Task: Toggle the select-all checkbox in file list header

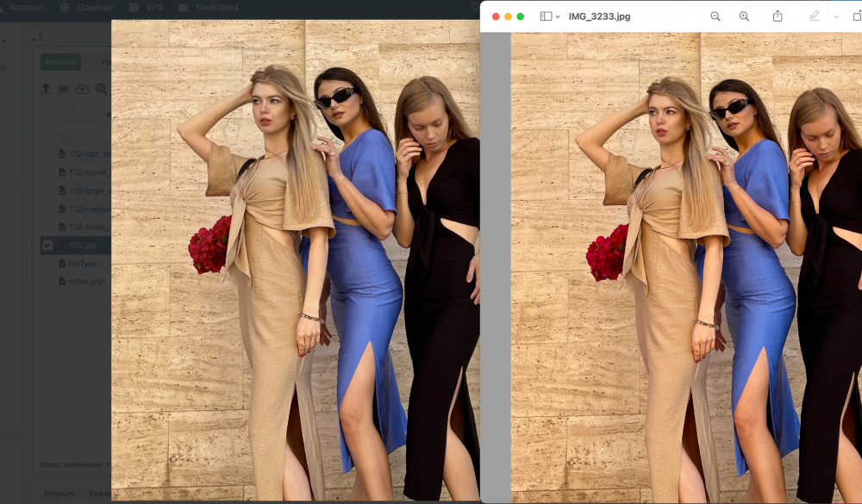Action: [x=47, y=115]
